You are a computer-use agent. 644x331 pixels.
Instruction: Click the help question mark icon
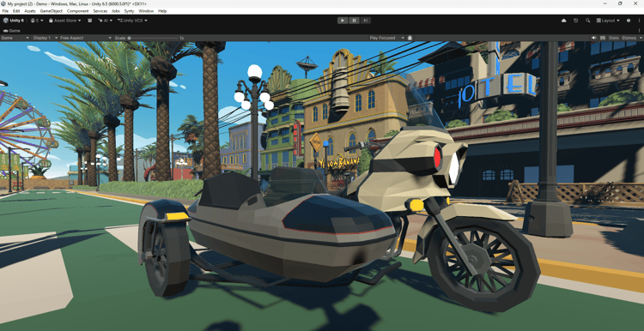(629, 21)
